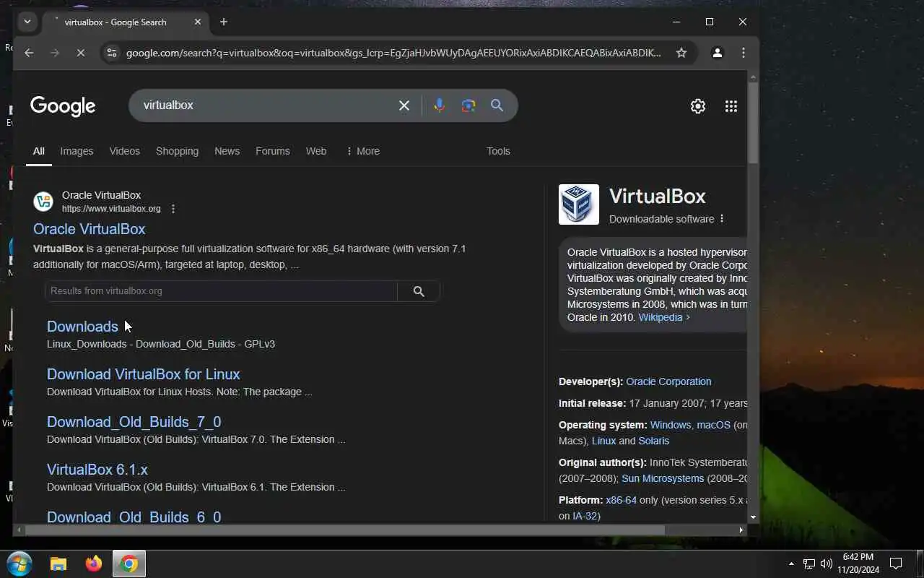Click VirtualBox logo in knowledge panel

(x=579, y=204)
